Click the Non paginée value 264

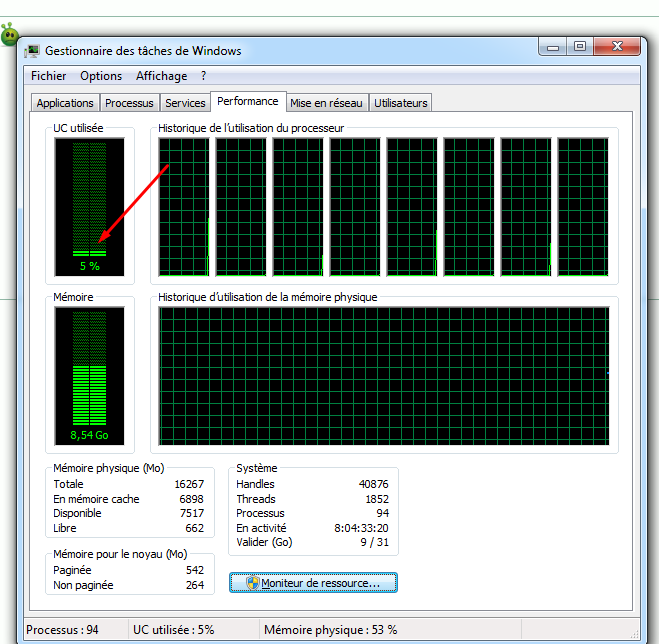(195, 585)
